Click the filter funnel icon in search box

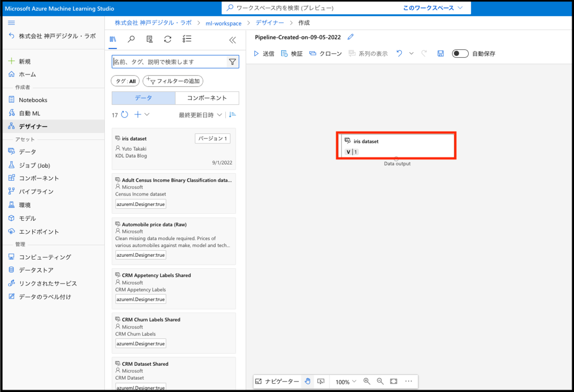tap(232, 62)
